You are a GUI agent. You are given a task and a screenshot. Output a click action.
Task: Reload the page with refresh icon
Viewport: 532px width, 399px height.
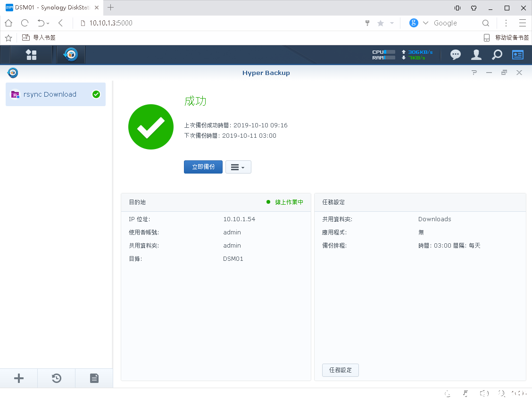point(25,23)
